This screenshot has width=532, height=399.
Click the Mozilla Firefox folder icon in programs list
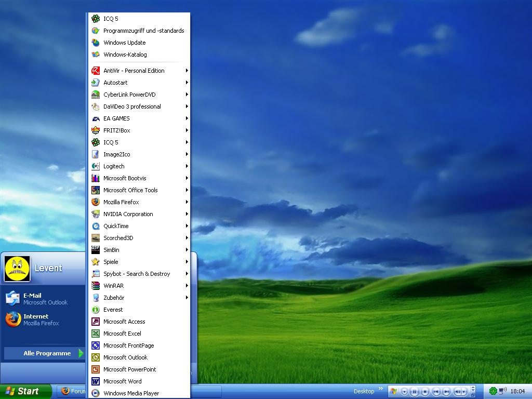tap(96, 202)
